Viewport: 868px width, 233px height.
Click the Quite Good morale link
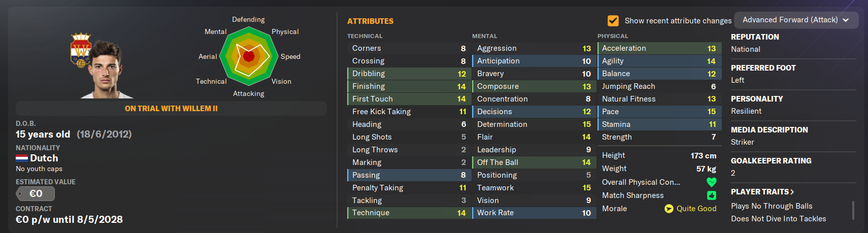[696, 209]
